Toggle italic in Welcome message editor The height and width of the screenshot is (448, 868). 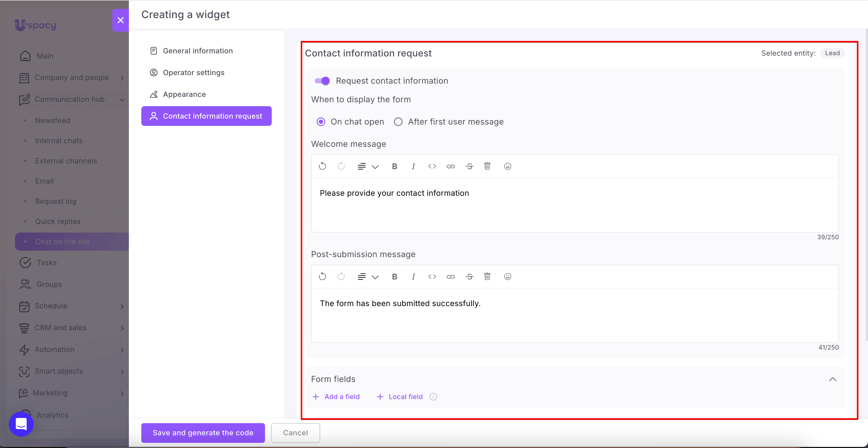414,166
